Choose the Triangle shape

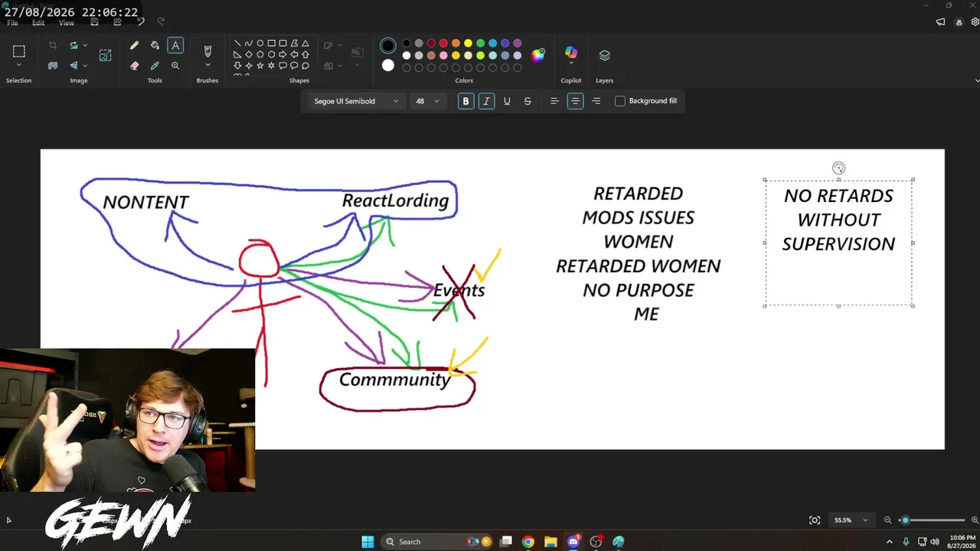pyautogui.click(x=305, y=44)
